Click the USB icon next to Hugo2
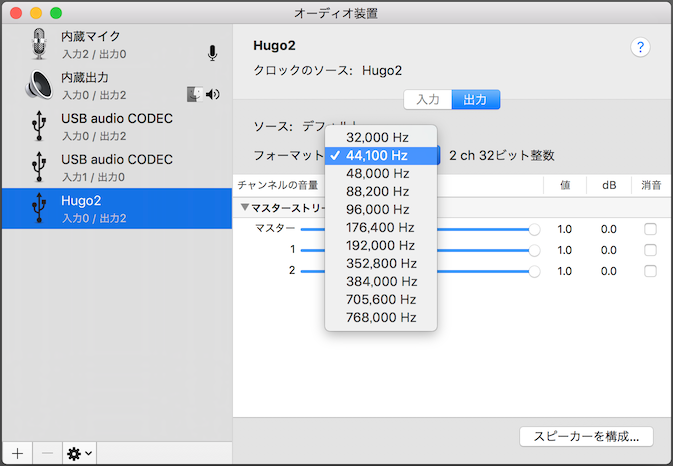Image resolution: width=673 pixels, height=466 pixels. 39,208
